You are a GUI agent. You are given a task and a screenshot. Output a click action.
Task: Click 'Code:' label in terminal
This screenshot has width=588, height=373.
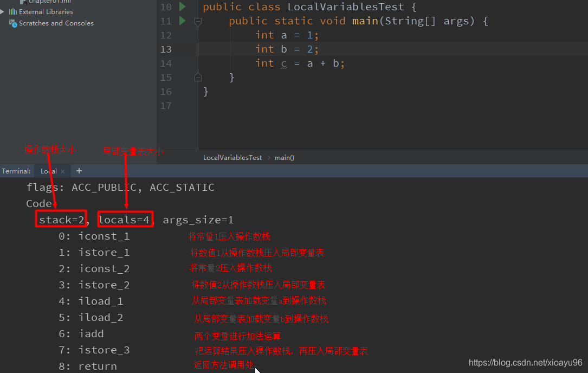[x=40, y=203]
